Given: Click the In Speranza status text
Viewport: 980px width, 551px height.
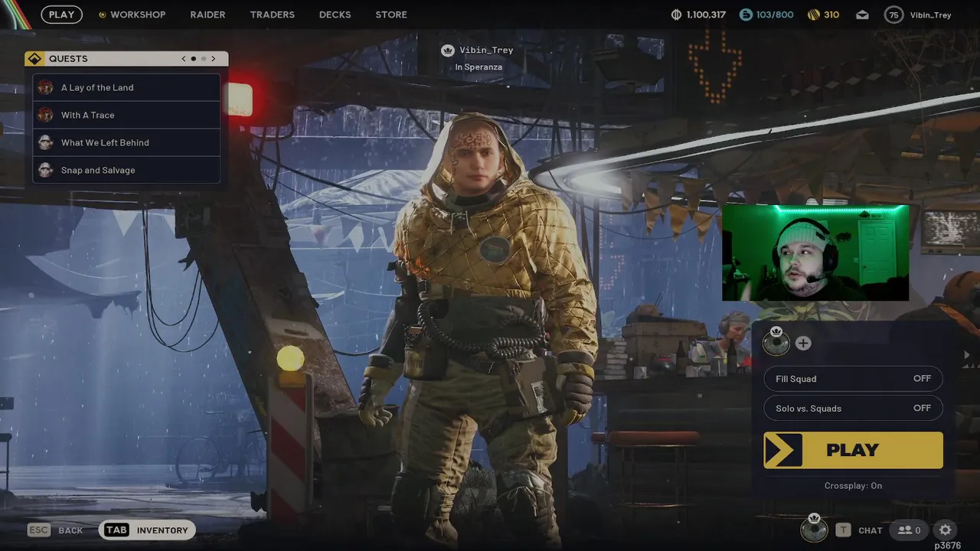Looking at the screenshot, I should (479, 67).
